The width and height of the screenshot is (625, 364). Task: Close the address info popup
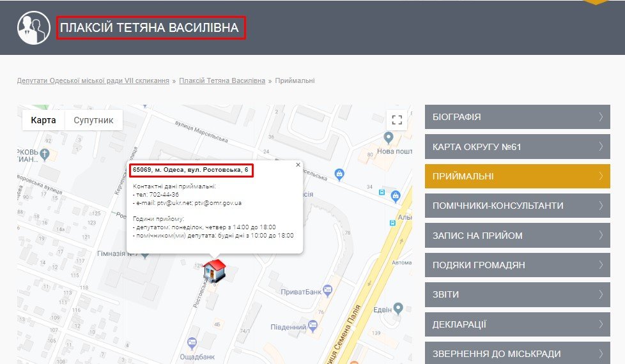tap(298, 165)
